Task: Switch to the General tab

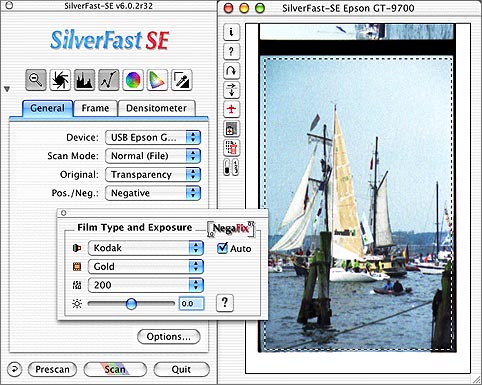Action: click(x=47, y=108)
